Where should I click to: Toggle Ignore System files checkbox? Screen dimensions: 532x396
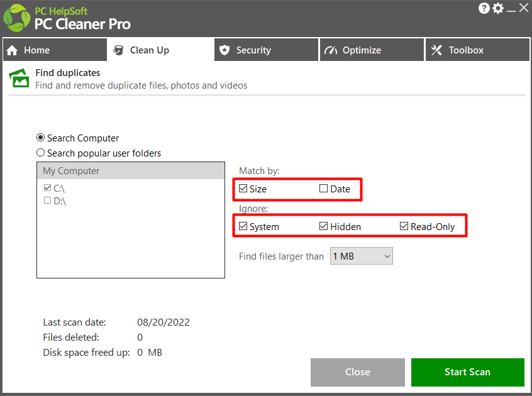(243, 226)
